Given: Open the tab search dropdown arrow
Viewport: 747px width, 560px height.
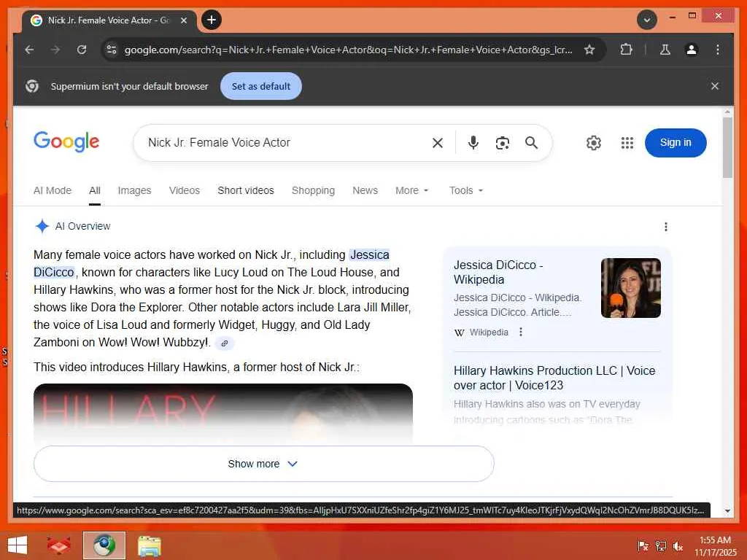Looking at the screenshot, I should (647, 20).
